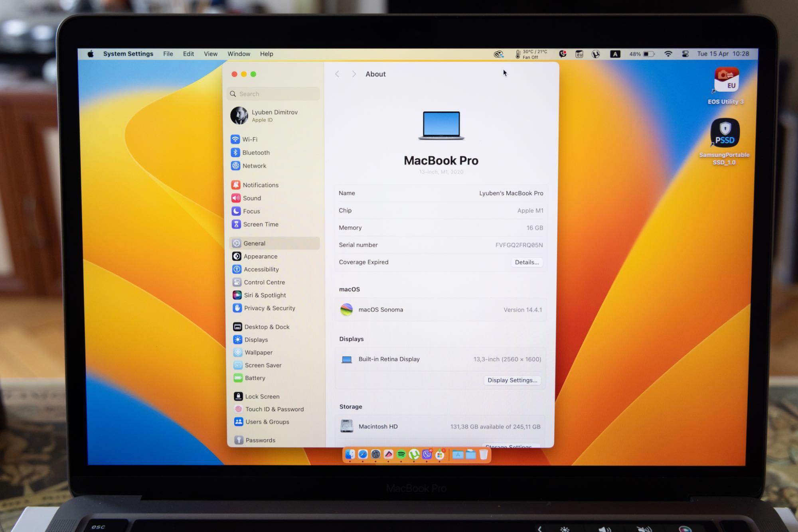Open Battery settings in sidebar

249,378
